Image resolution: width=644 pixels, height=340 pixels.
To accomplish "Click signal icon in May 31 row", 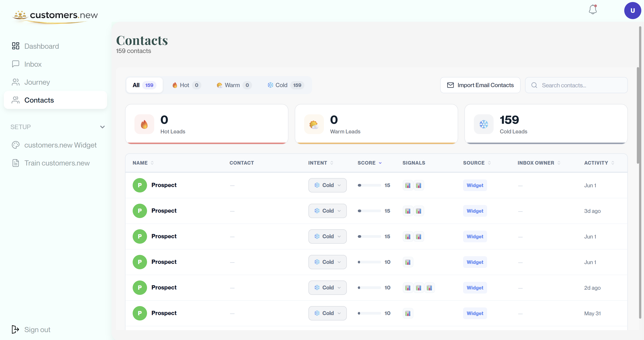I will (408, 313).
